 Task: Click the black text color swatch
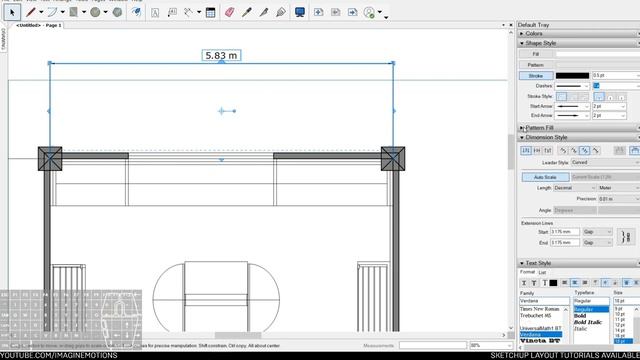tap(553, 283)
